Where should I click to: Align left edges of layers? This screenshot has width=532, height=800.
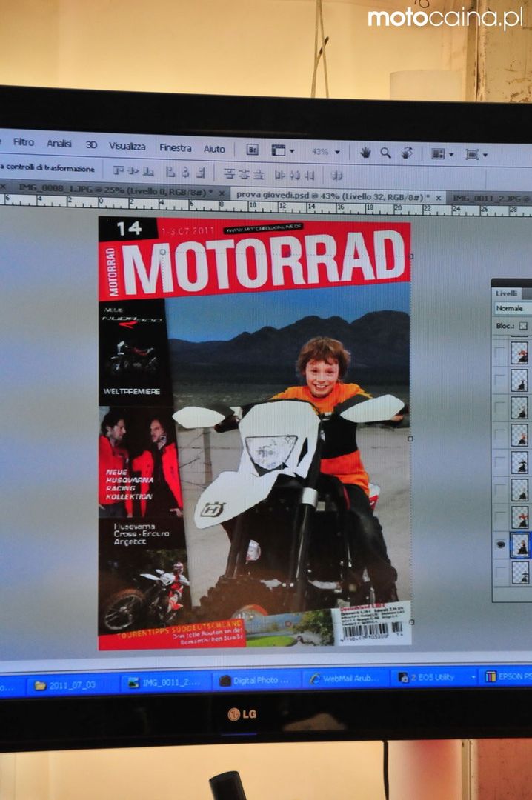(x=170, y=173)
